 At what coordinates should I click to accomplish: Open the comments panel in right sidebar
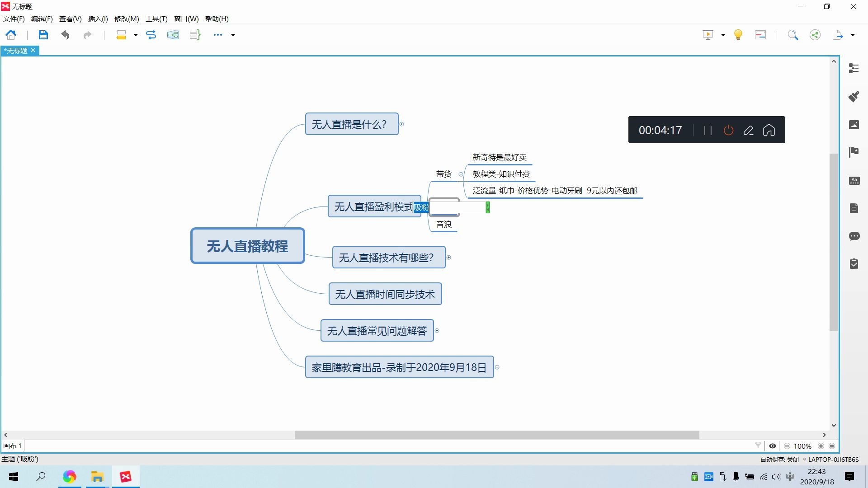coord(854,236)
